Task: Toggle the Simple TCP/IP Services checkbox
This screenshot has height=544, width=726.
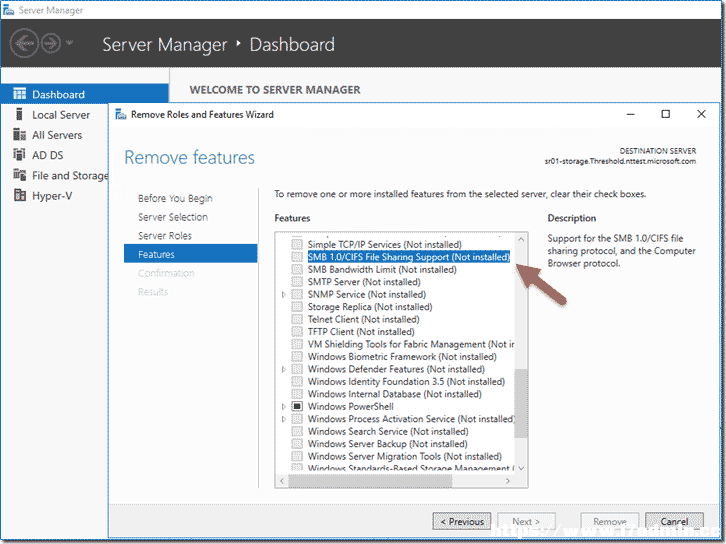Action: click(297, 244)
